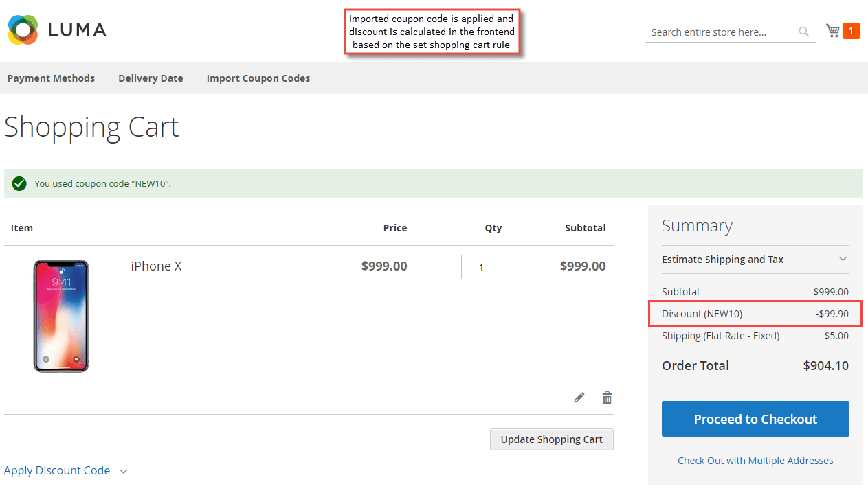Image resolution: width=868 pixels, height=493 pixels.
Task: Click the Update Shopping Cart button
Action: pos(551,439)
